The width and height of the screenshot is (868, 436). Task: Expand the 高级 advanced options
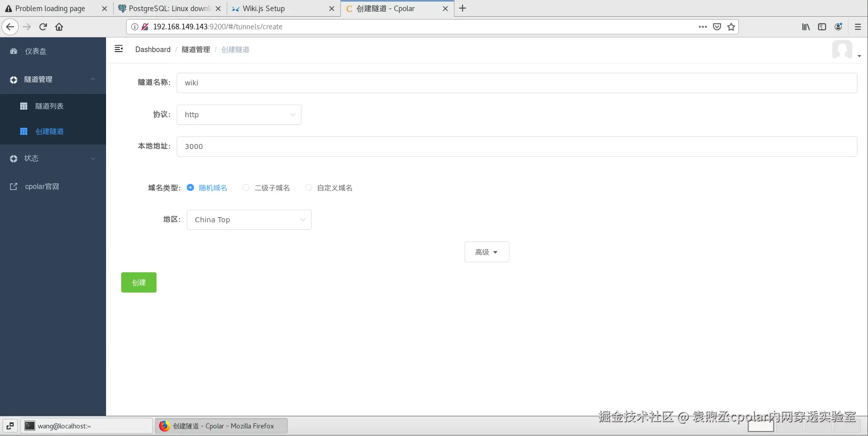click(x=487, y=252)
